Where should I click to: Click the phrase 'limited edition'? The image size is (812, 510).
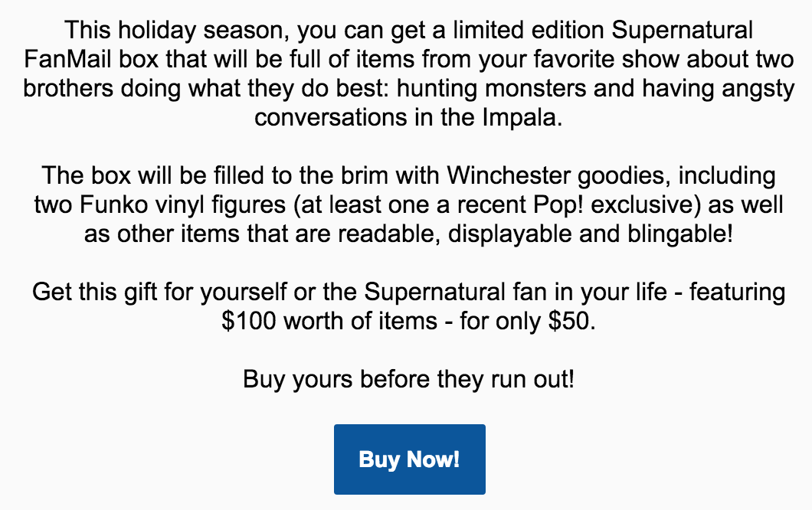529,30
